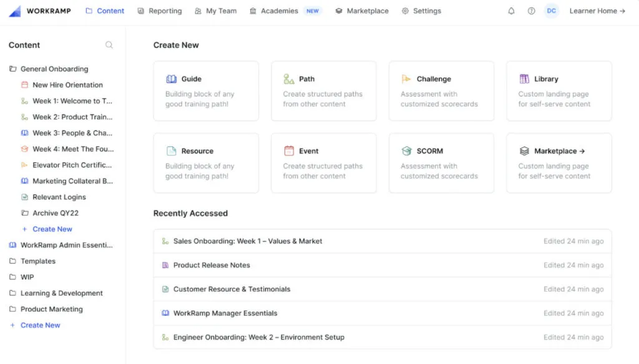Screen dimensions: 639x364
Task: Open WorkRamp Admin Essentials in sidebar
Action: click(61, 245)
